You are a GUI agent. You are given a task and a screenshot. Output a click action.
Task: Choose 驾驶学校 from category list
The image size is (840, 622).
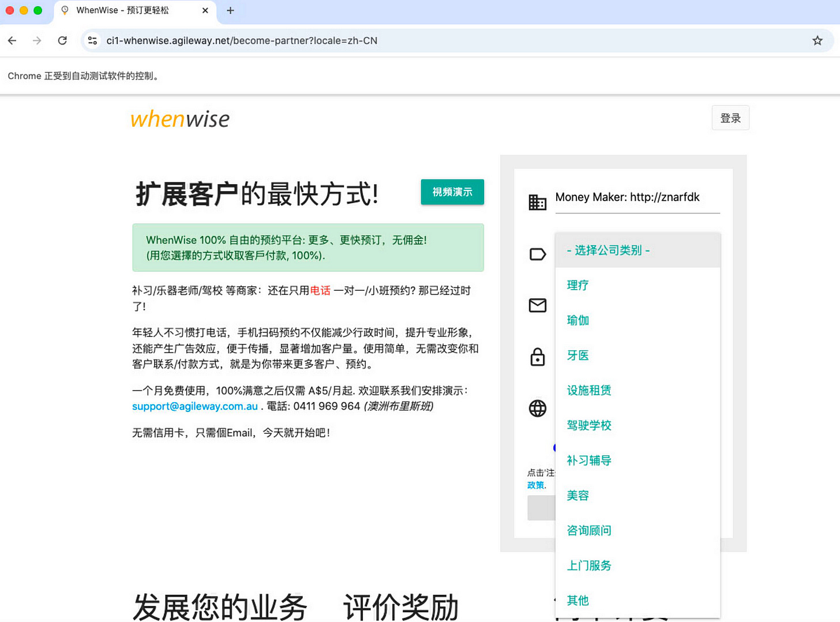click(637, 425)
